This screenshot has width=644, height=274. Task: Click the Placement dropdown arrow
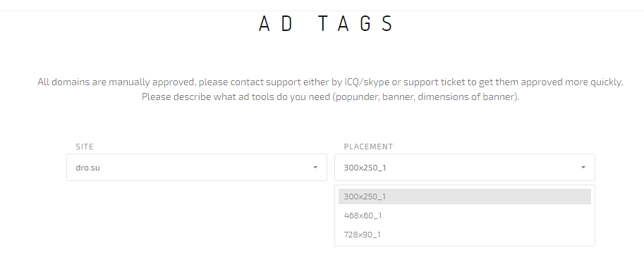583,168
